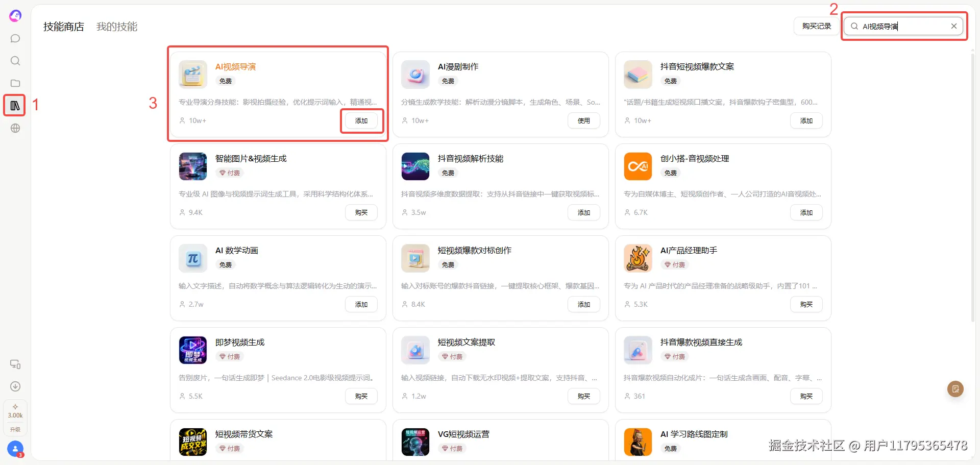Add the 短视频爆款对标创作 skill
980x465 pixels.
(584, 305)
